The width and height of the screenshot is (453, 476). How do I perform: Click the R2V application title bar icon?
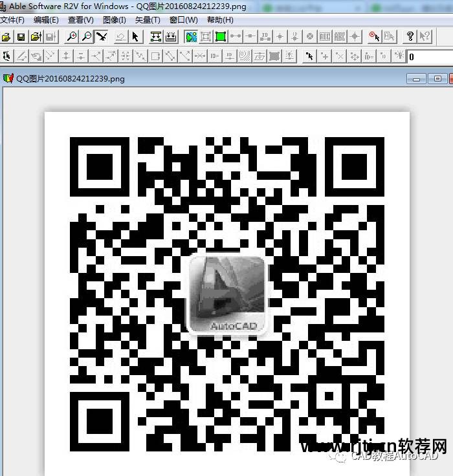point(3,6)
